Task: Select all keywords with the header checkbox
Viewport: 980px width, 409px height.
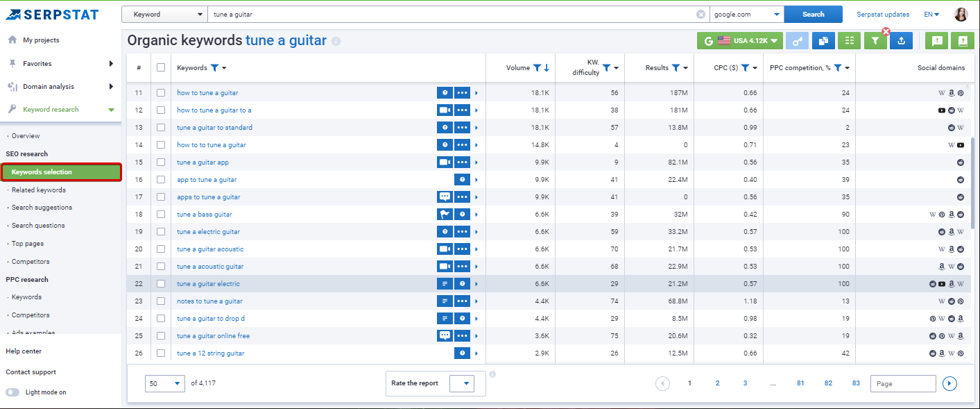Action: click(x=161, y=67)
